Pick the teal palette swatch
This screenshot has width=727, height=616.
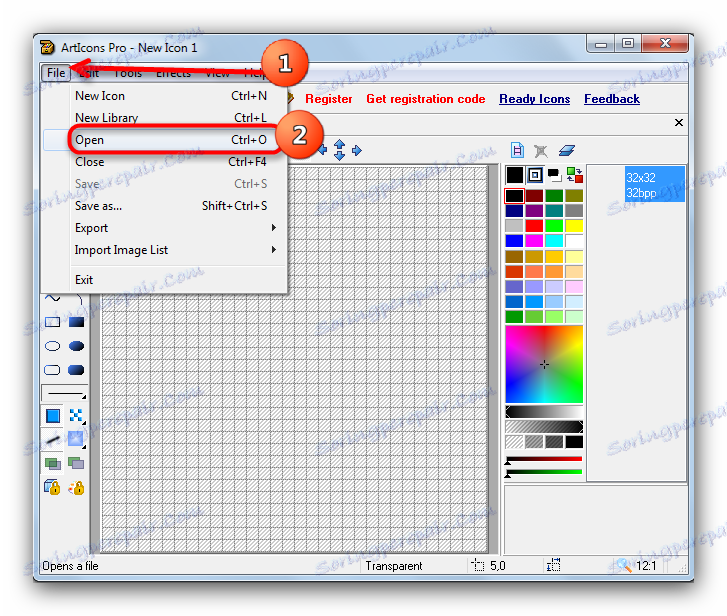554,211
